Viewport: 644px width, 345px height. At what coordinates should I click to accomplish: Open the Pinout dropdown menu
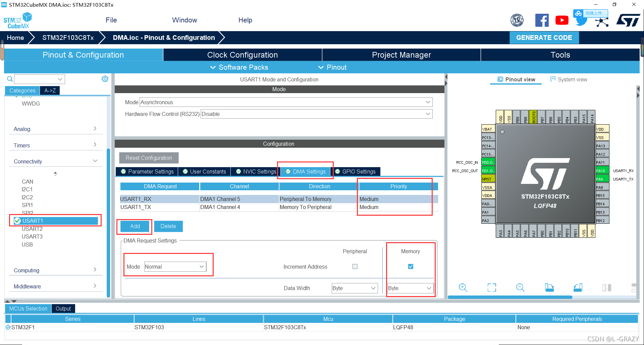click(x=332, y=67)
